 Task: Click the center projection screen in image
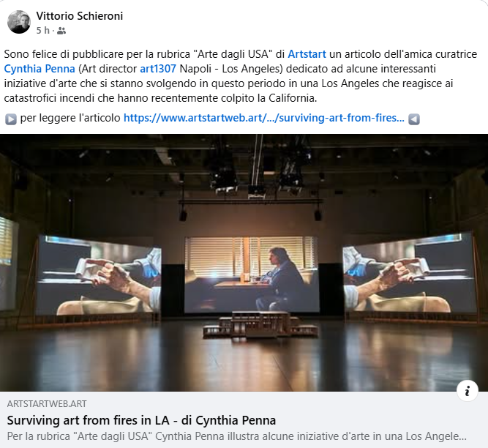coord(252,275)
